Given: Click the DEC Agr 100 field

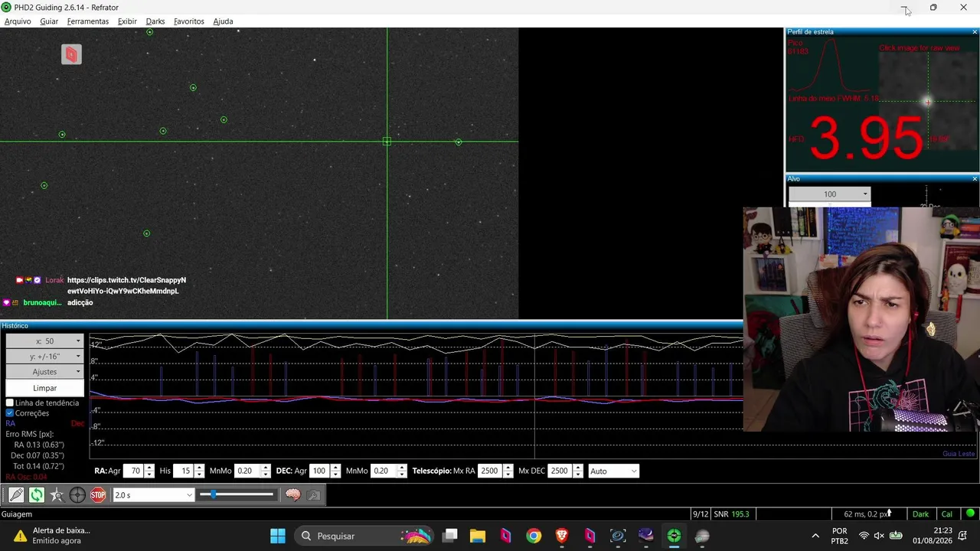Looking at the screenshot, I should (319, 471).
